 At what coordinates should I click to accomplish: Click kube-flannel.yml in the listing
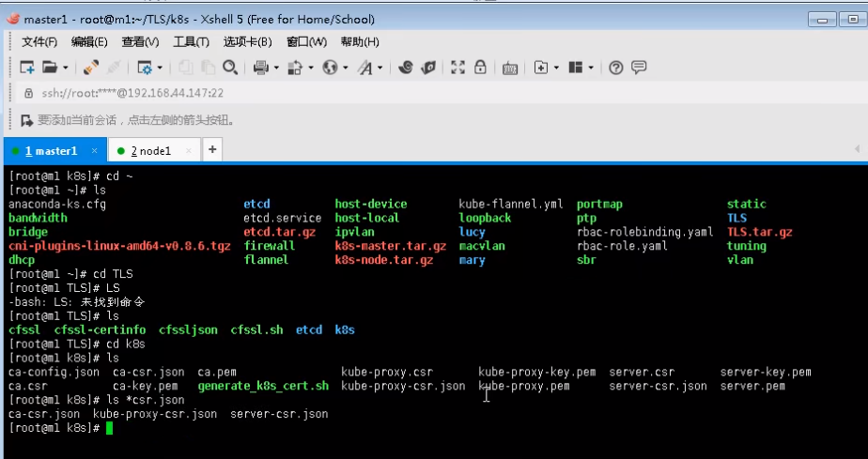pos(510,204)
